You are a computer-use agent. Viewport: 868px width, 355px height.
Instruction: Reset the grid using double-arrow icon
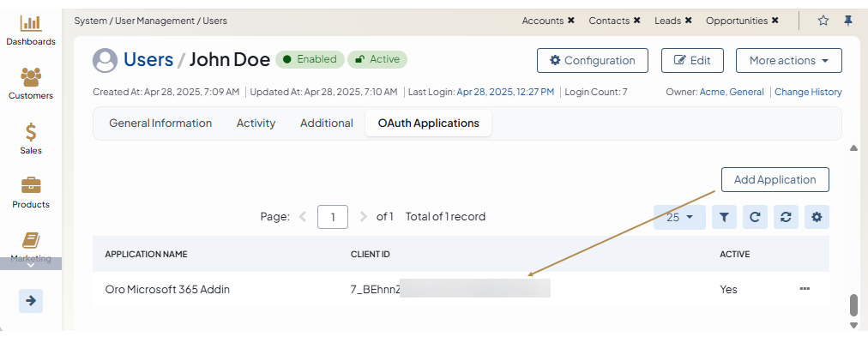[x=786, y=218]
